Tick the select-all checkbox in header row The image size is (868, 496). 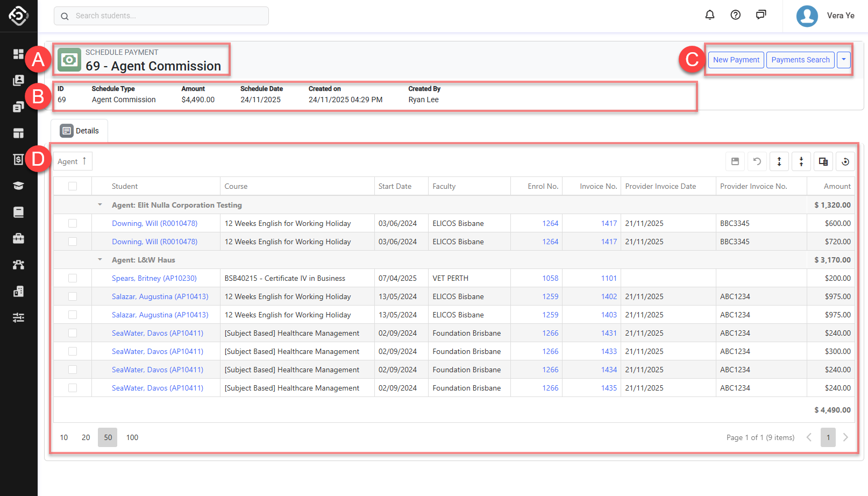click(73, 186)
